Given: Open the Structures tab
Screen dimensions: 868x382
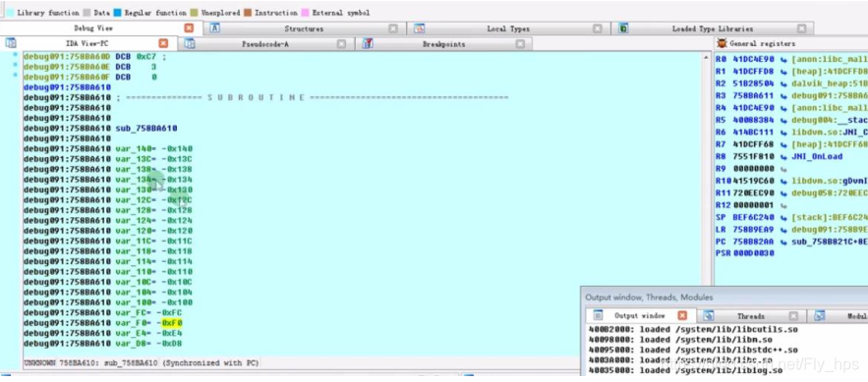Looking at the screenshot, I should [x=304, y=28].
